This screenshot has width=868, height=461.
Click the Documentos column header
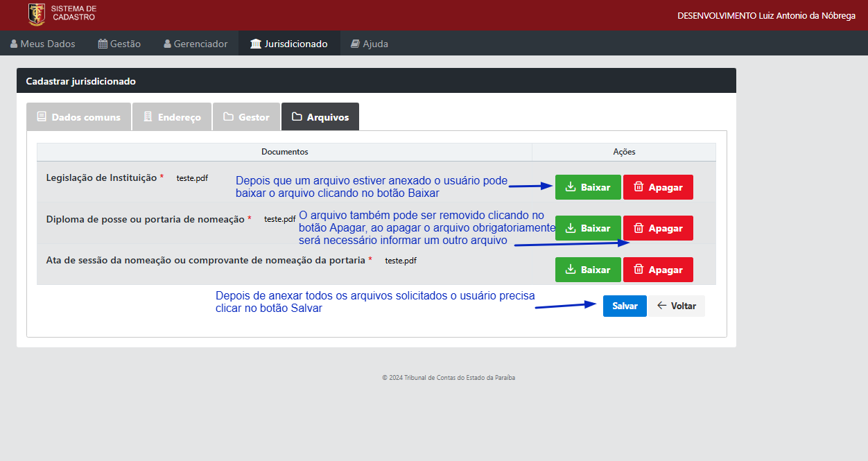point(285,152)
